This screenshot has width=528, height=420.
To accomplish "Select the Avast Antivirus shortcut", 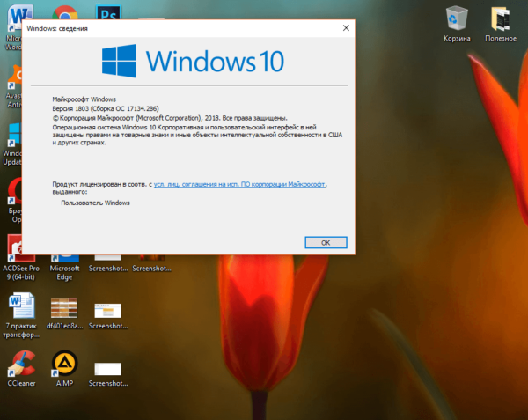I will (14, 86).
